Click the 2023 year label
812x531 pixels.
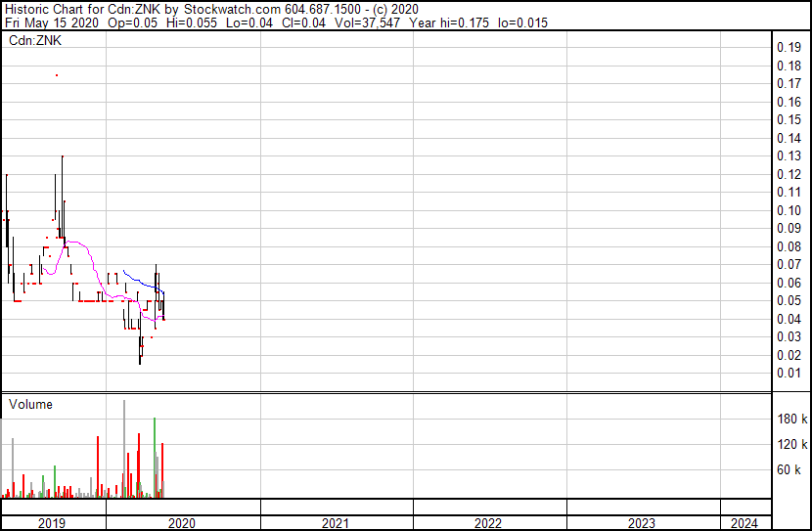[642, 523]
